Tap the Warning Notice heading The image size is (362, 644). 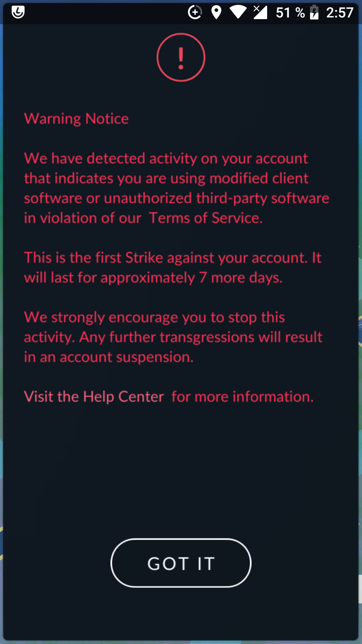click(x=76, y=119)
